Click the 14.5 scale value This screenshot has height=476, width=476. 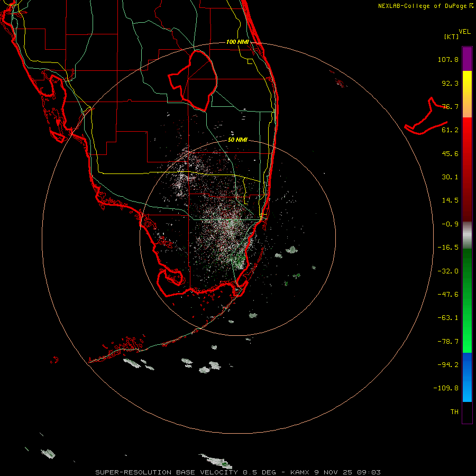point(450,200)
